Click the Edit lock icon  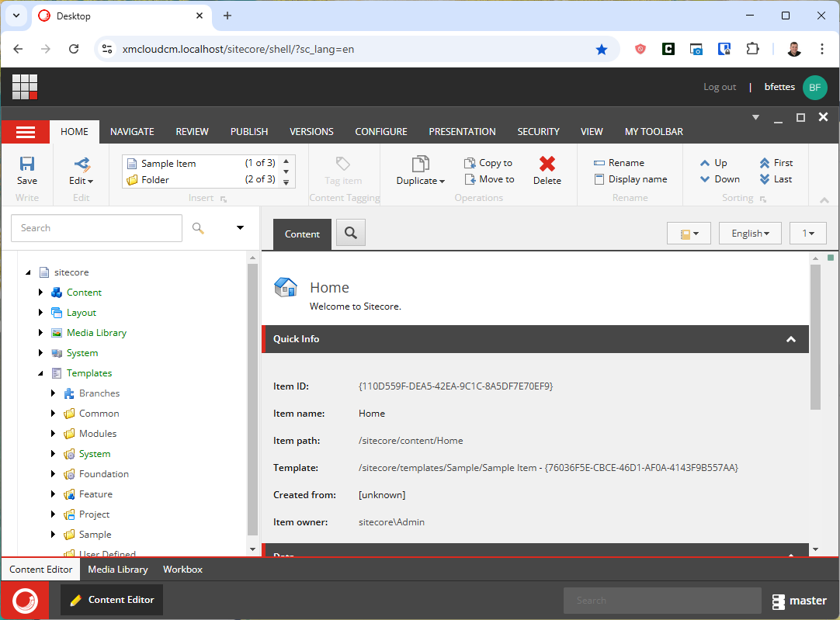click(82, 164)
